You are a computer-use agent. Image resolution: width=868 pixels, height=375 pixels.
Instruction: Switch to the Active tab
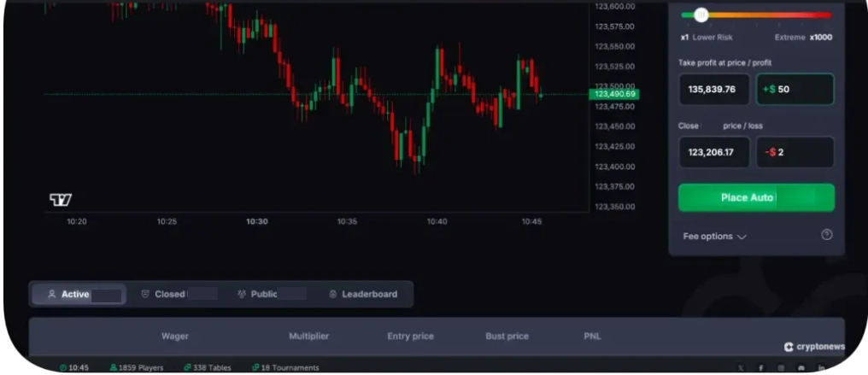[x=79, y=294]
